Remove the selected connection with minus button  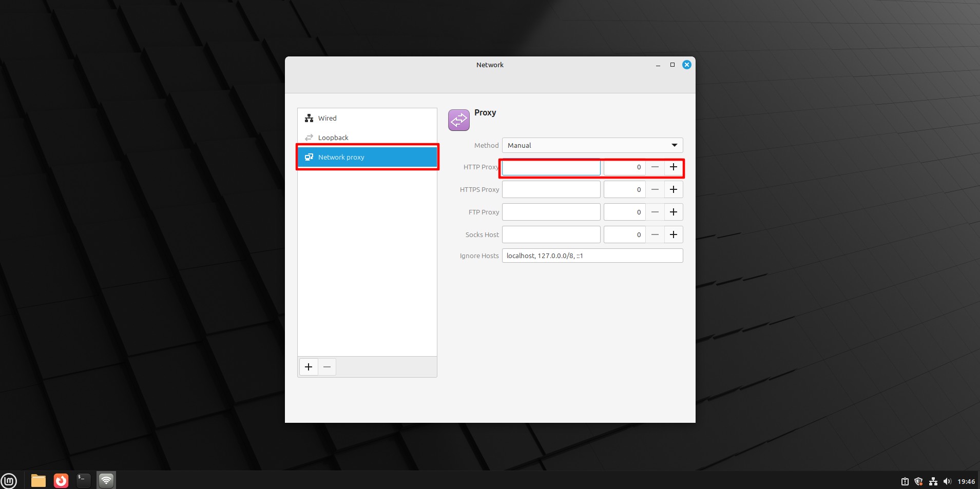click(327, 367)
